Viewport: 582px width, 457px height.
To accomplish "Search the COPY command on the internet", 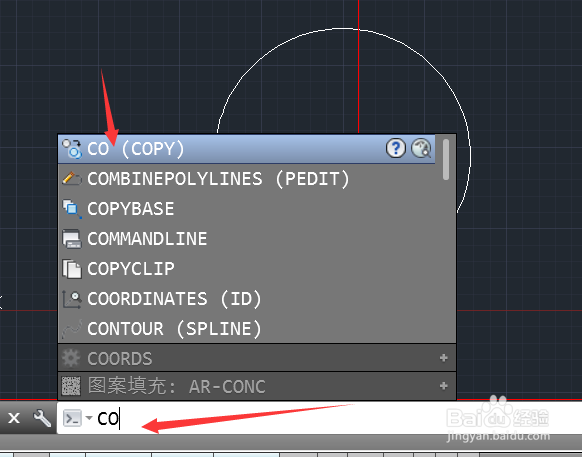I will click(x=421, y=148).
